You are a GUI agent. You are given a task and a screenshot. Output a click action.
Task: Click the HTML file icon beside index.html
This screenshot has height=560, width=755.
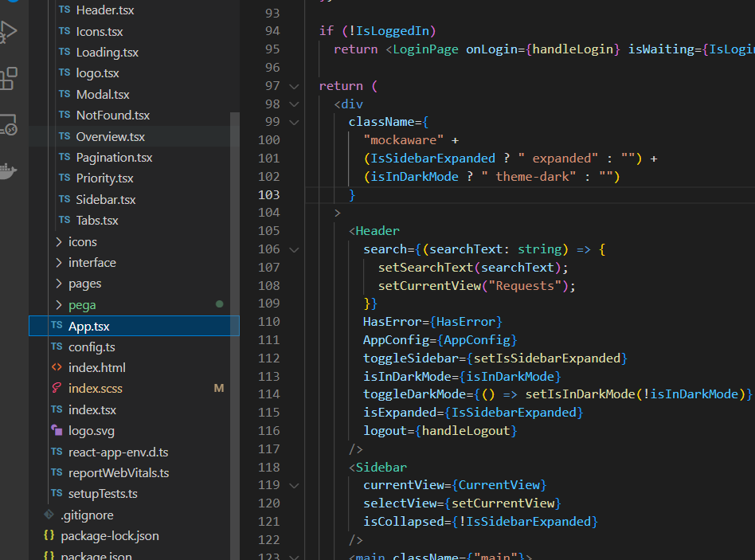56,368
